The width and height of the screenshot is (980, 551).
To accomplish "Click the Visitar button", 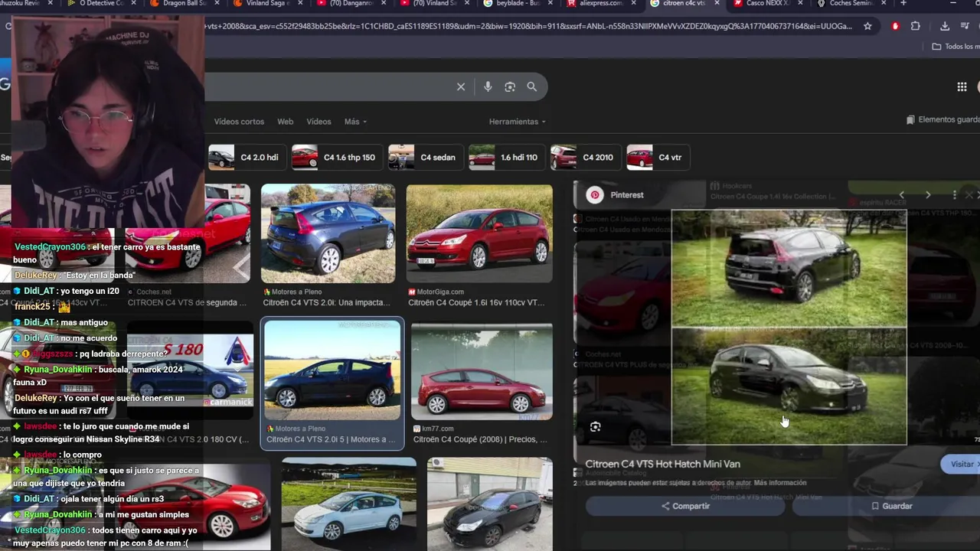I will click(x=961, y=465).
